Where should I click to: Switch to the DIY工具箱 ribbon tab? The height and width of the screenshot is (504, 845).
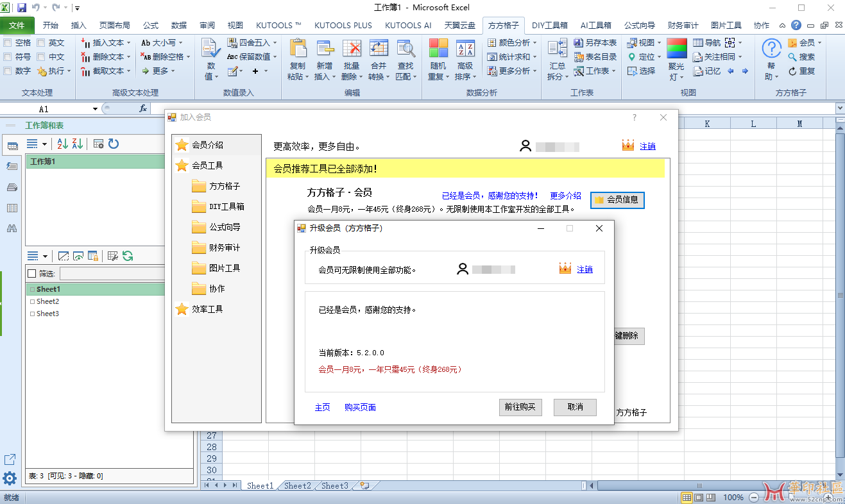pyautogui.click(x=550, y=26)
